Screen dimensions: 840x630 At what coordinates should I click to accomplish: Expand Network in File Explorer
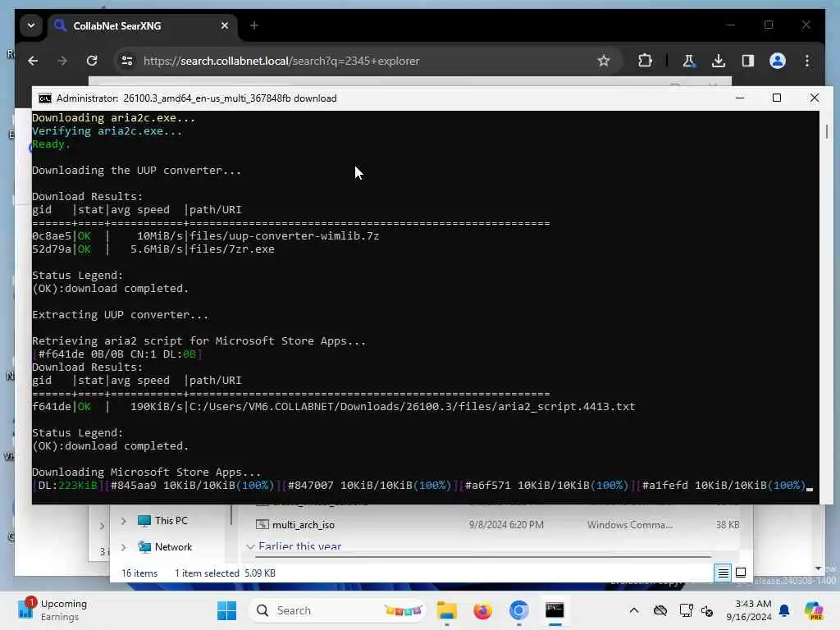[124, 547]
